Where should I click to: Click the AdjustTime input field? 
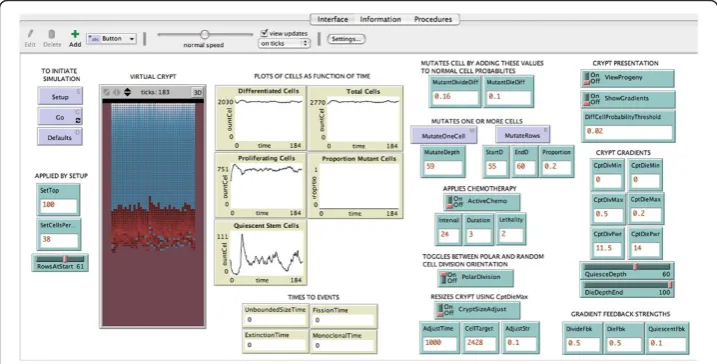(439, 343)
